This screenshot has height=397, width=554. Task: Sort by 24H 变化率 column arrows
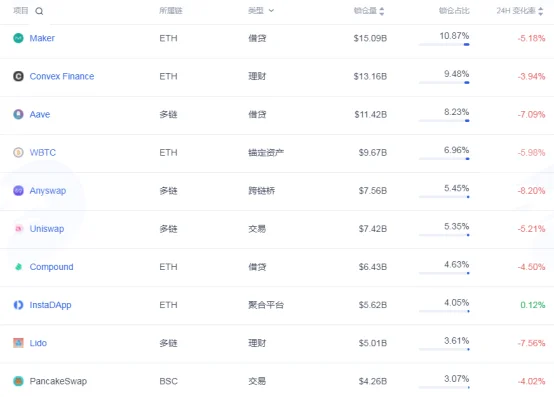pos(541,11)
